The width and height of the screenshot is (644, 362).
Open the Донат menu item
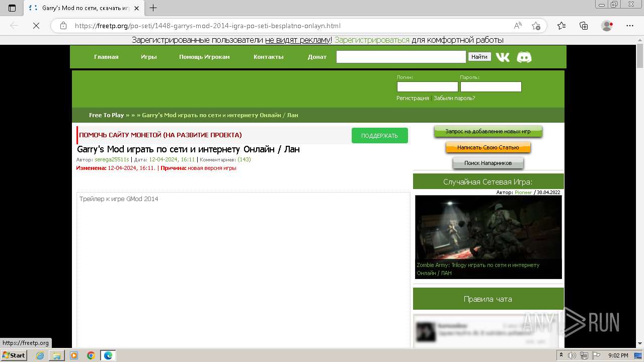tap(317, 57)
